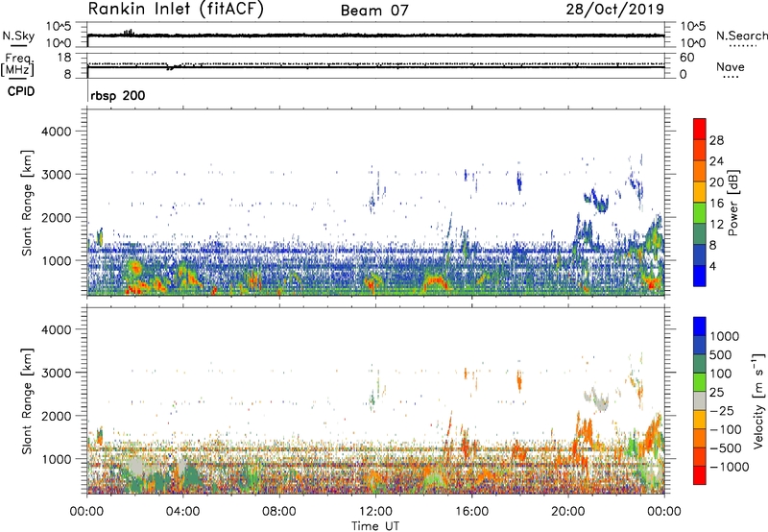Click the 'Slant Range [km]' label of velocity panel
Viewport: 768px width, 532px height.
point(27,401)
